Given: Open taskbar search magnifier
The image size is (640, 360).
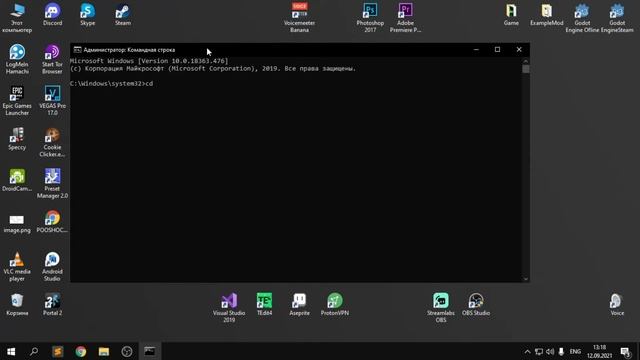Looking at the screenshot, I should tap(34, 351).
